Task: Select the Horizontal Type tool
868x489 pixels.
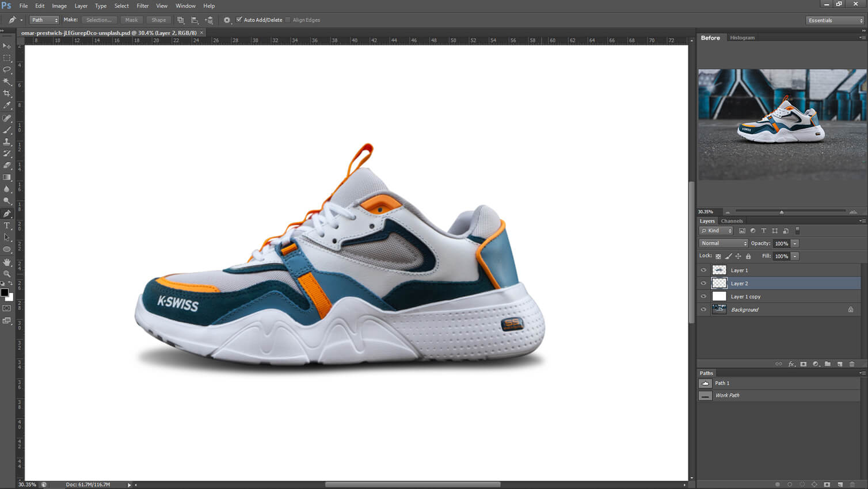Action: [x=7, y=226]
